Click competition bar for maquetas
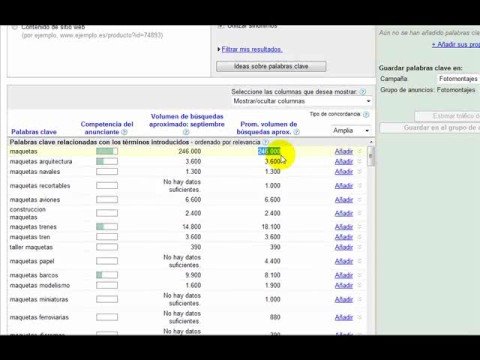Viewport: 480px width, 360px height. [x=107, y=151]
